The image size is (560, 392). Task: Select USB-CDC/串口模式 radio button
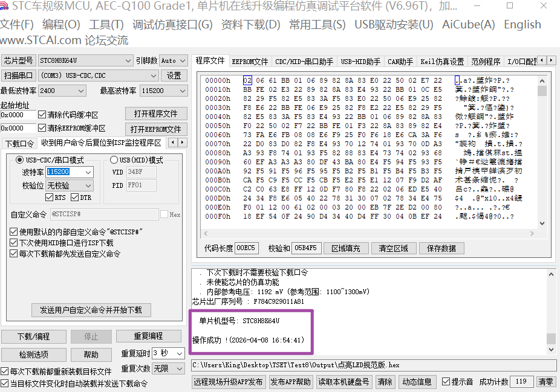click(x=19, y=160)
